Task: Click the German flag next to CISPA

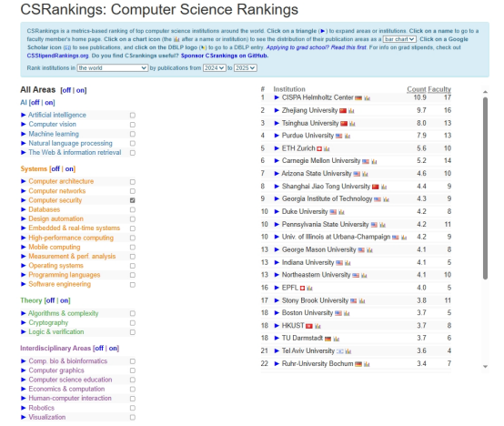Action: tap(358, 98)
